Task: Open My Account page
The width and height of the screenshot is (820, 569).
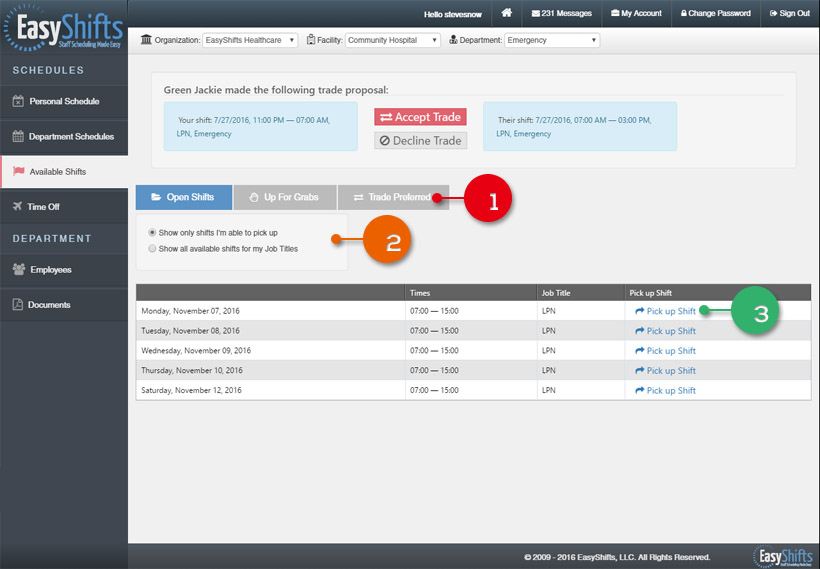Action: [636, 13]
